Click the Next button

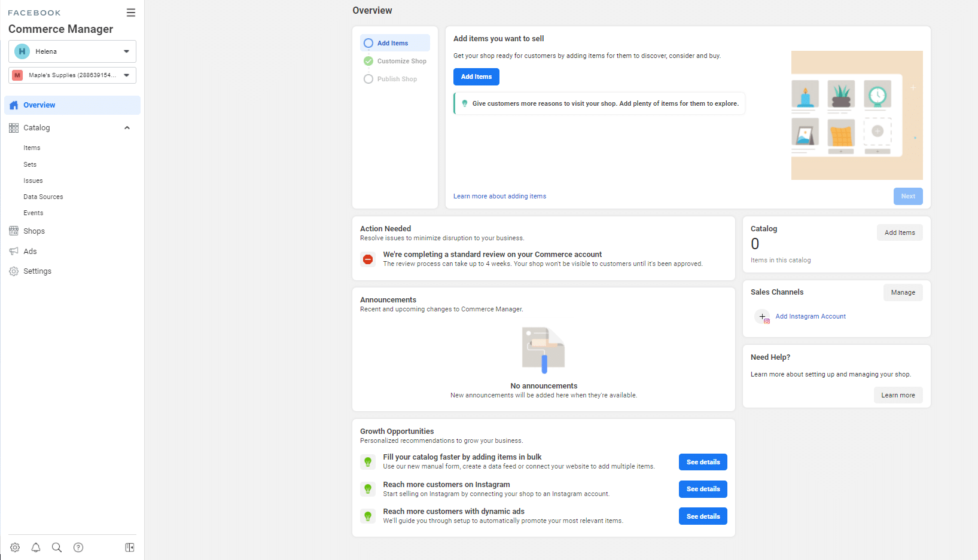(908, 197)
